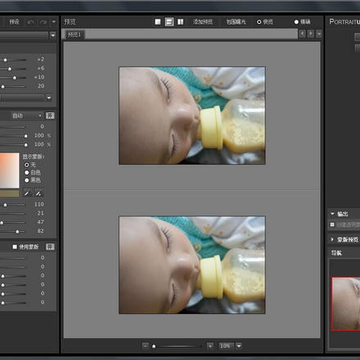Click the redo arrow icon
The width and height of the screenshot is (360, 360).
point(43,22)
